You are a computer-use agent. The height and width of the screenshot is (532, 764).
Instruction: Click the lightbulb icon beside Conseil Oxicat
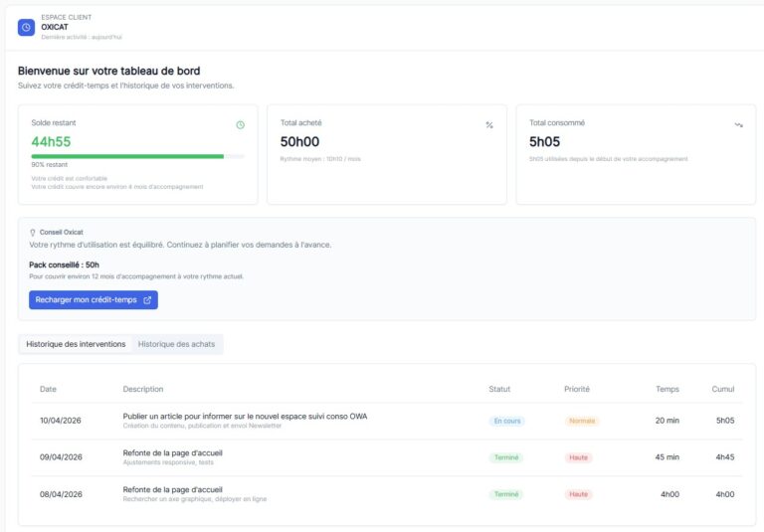pyautogui.click(x=33, y=232)
